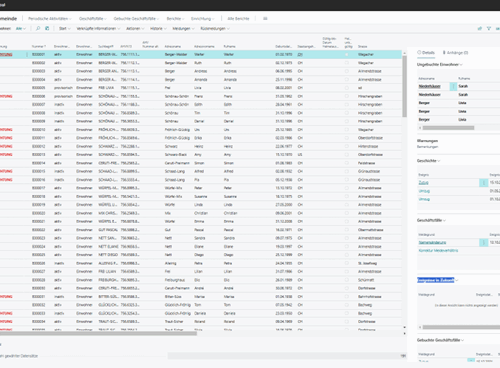This screenshot has height=368, width=500.
Task: Click the ACHTUNG warning in the Walter row
Action: tap(6, 54)
